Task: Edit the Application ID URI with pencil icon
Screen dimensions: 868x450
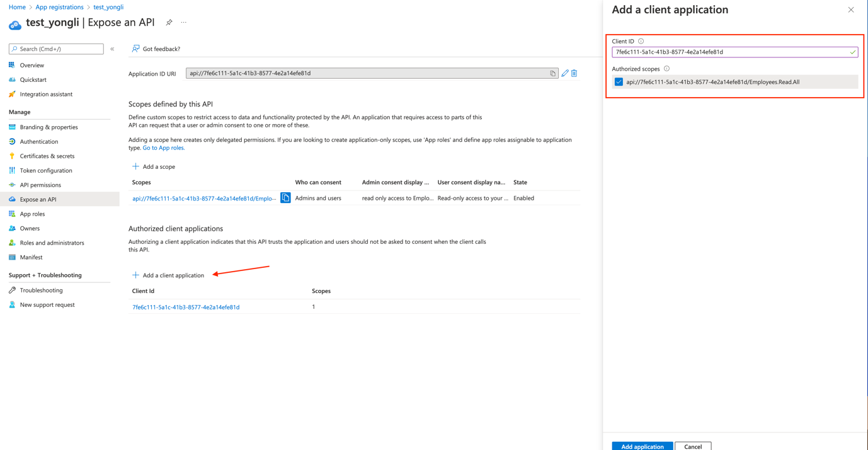Action: pos(564,73)
